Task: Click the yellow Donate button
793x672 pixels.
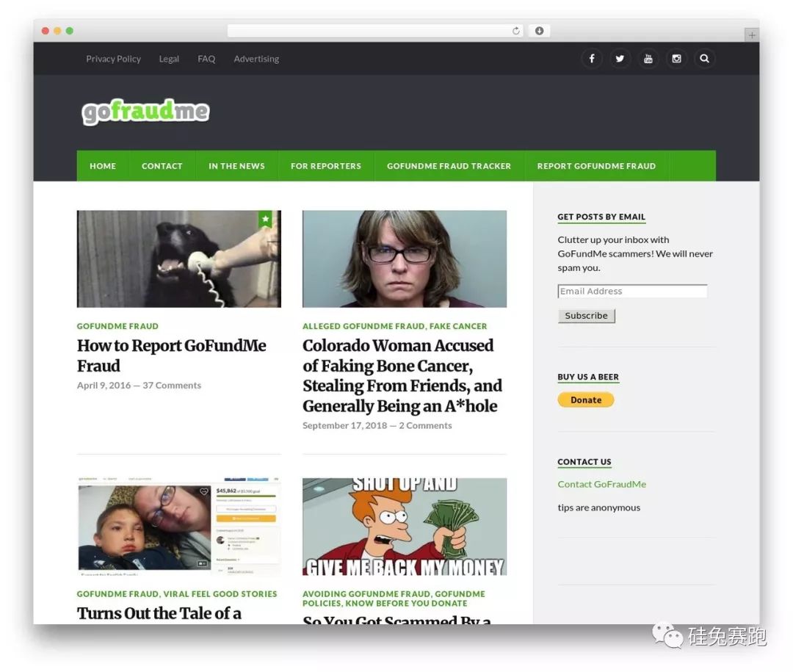Action: [x=586, y=400]
